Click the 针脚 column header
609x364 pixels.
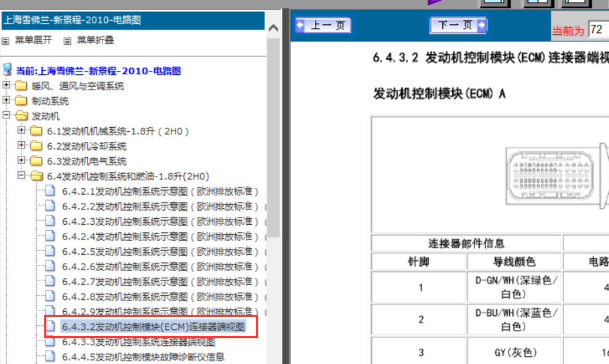point(419,262)
